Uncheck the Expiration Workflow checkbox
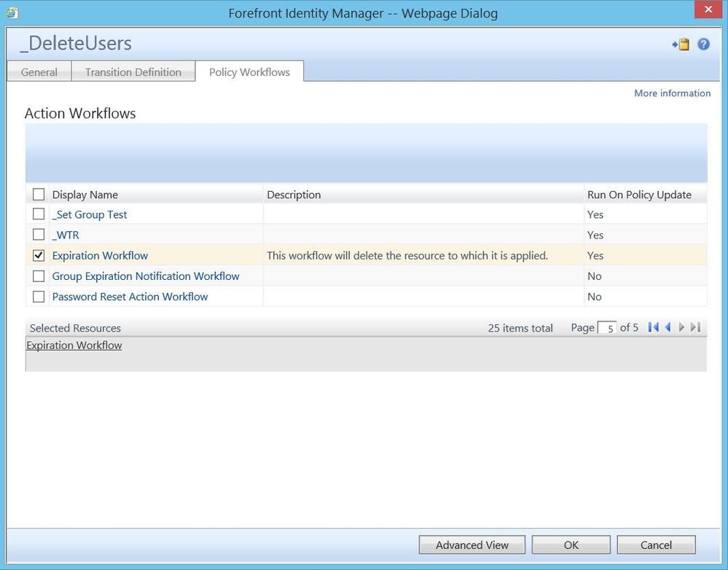 [39, 255]
